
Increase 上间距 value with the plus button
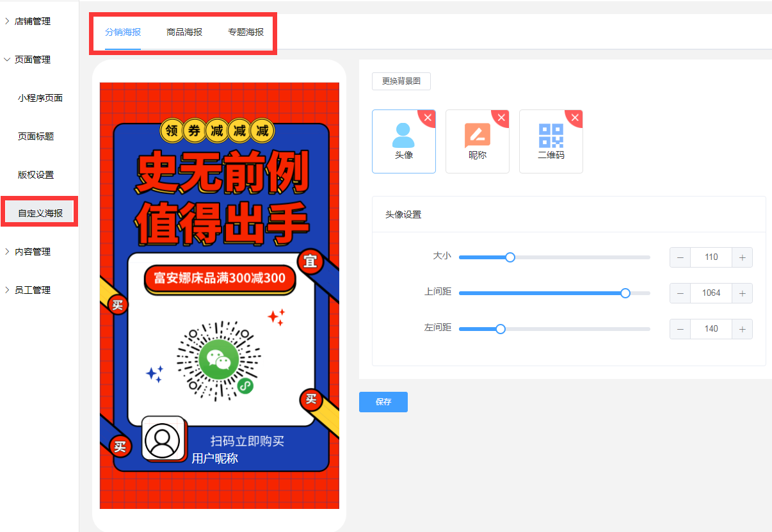click(x=742, y=293)
